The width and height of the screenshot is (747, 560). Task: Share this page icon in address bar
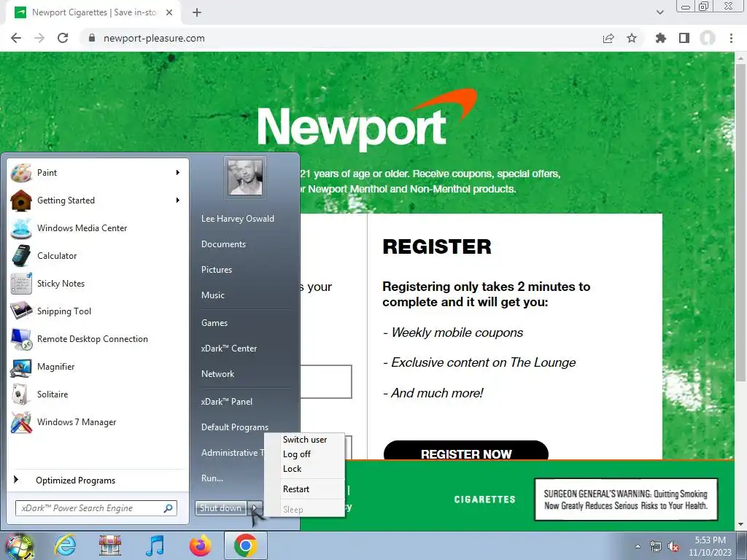pyautogui.click(x=608, y=38)
